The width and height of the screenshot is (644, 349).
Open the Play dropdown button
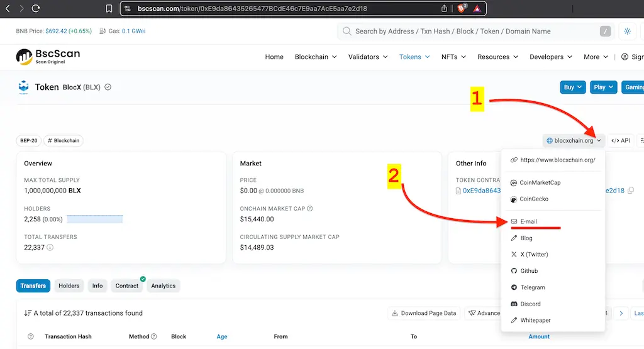pyautogui.click(x=603, y=87)
